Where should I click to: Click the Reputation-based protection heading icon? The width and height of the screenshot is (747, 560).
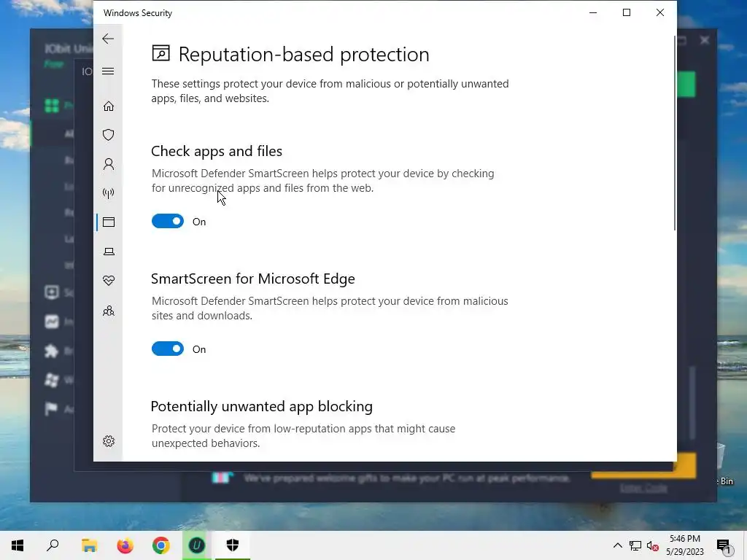pyautogui.click(x=161, y=53)
